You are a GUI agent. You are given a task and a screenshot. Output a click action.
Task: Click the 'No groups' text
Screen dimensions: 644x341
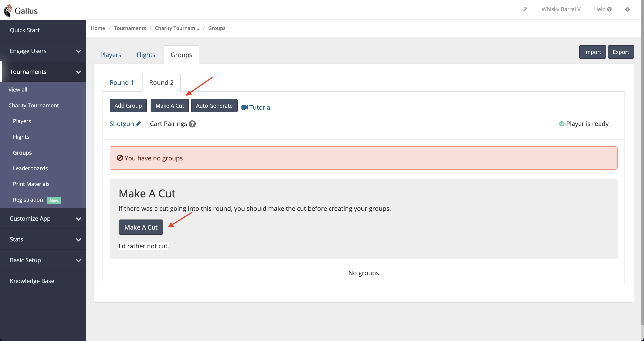(x=363, y=273)
